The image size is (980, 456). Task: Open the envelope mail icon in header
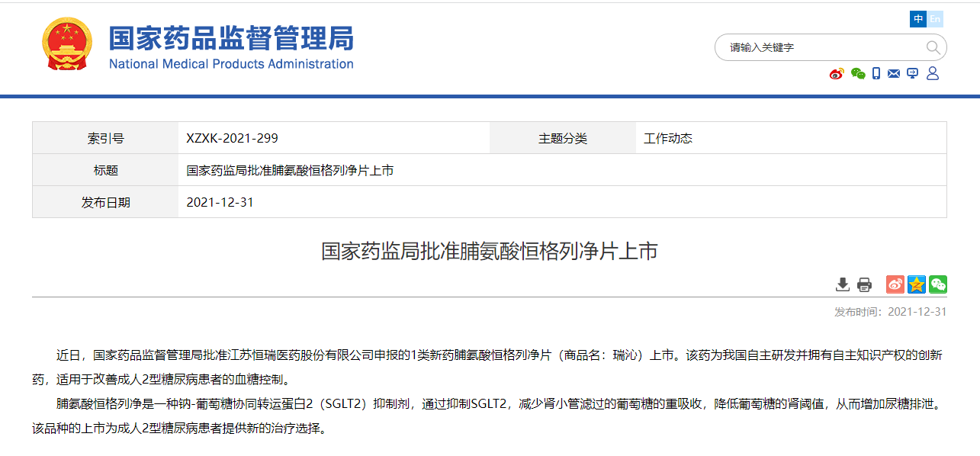click(x=894, y=74)
